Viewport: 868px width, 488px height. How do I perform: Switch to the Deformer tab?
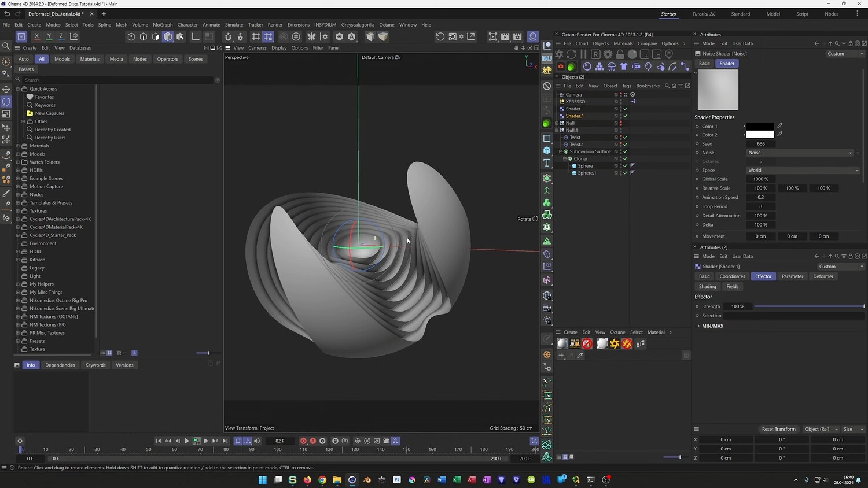click(x=823, y=276)
